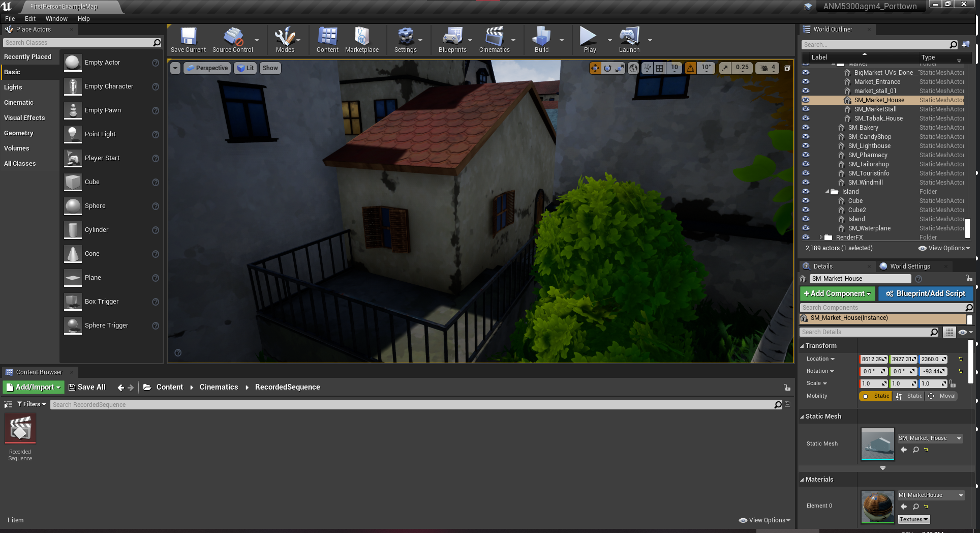
Task: Click Save All in Content Browser
Action: 87,387
